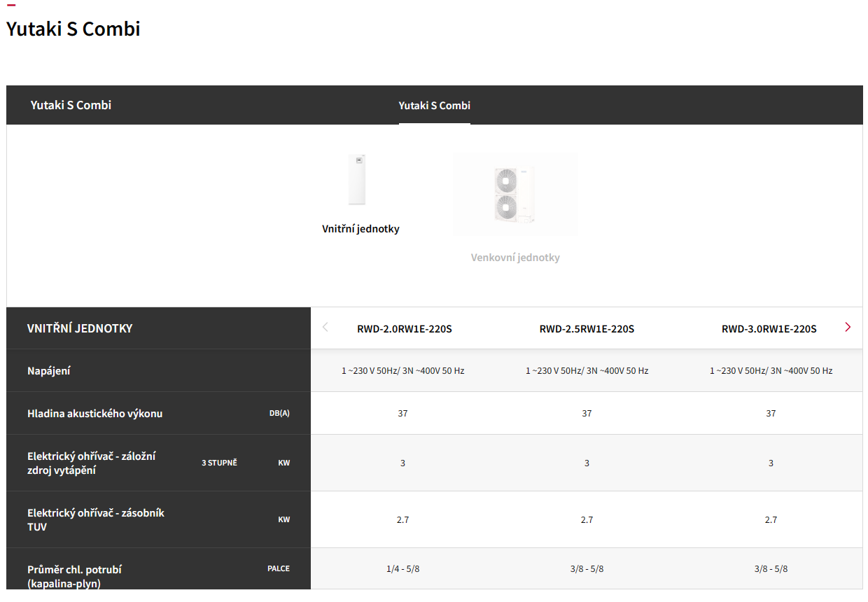Click backup heater value 3 for RWD-3.0RW1E-220S
Image resolution: width=868 pixels, height=602 pixels.
[771, 463]
